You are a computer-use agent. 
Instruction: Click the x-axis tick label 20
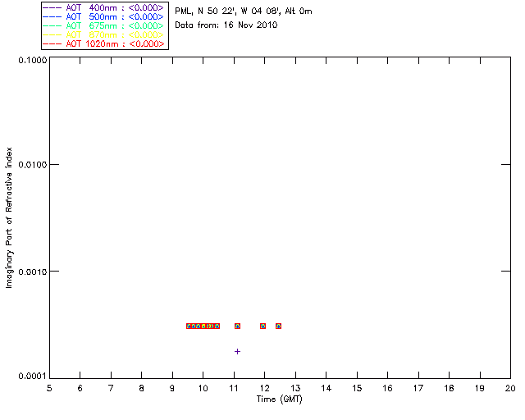(x=510, y=388)
